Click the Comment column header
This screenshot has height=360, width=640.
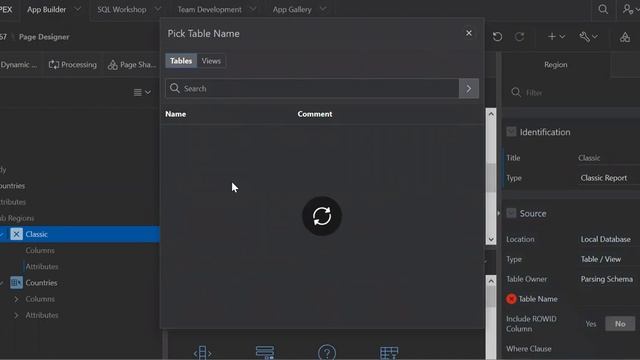point(315,114)
